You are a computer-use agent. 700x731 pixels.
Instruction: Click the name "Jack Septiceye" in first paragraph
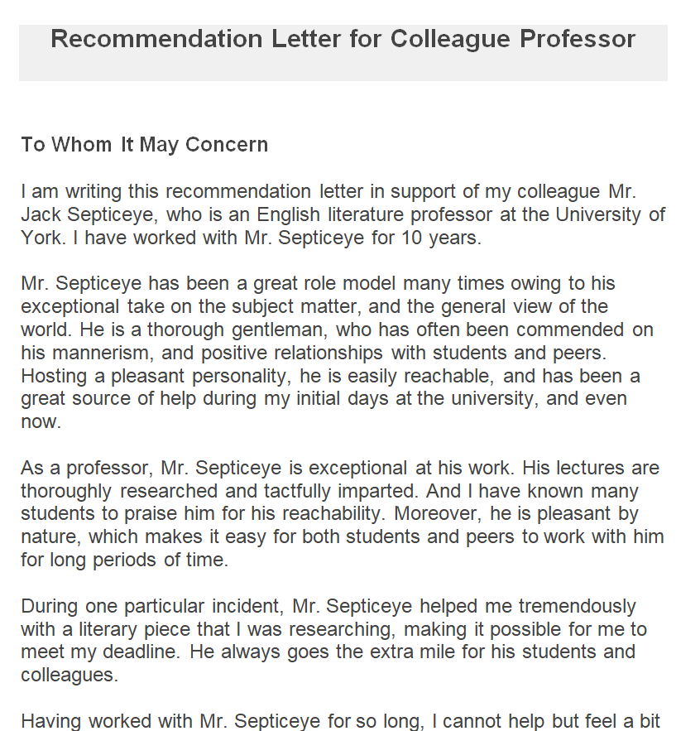90,215
